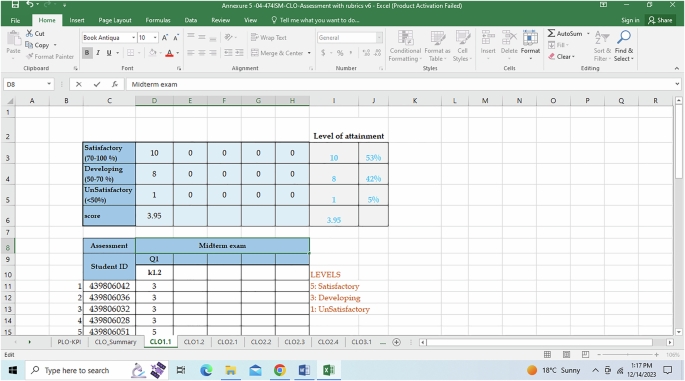Toggle Underline formatting
This screenshot has width=685, height=381.
pyautogui.click(x=109, y=53)
